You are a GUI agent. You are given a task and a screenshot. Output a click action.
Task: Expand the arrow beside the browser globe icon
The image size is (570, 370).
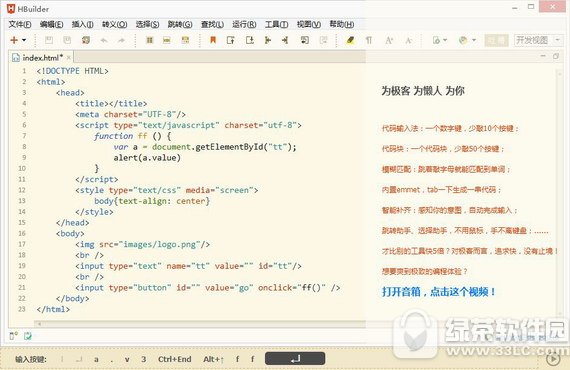coord(474,40)
